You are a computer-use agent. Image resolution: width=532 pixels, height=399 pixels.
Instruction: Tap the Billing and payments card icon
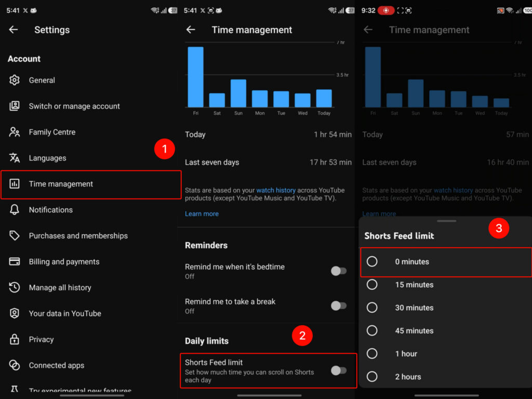click(x=14, y=262)
